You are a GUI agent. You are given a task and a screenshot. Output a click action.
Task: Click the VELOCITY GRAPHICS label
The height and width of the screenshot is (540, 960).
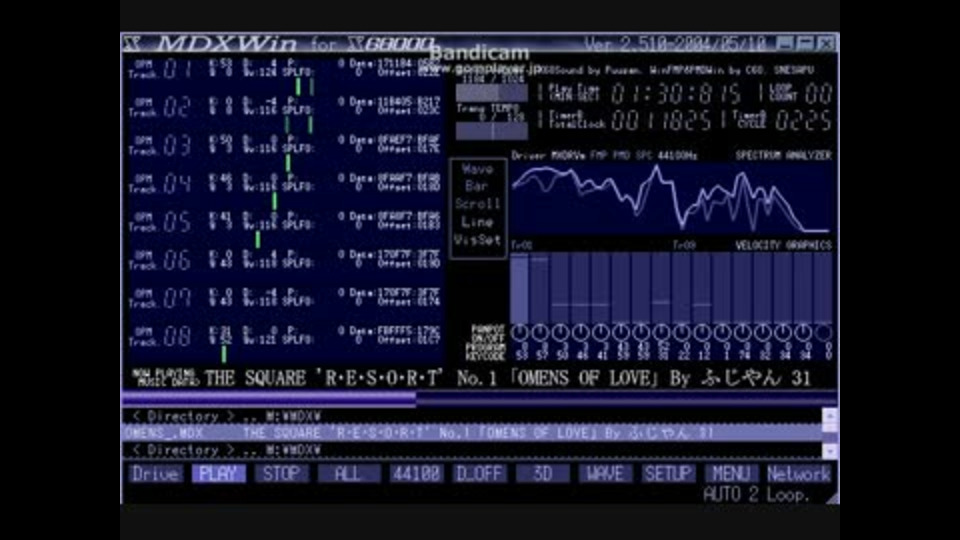(784, 246)
